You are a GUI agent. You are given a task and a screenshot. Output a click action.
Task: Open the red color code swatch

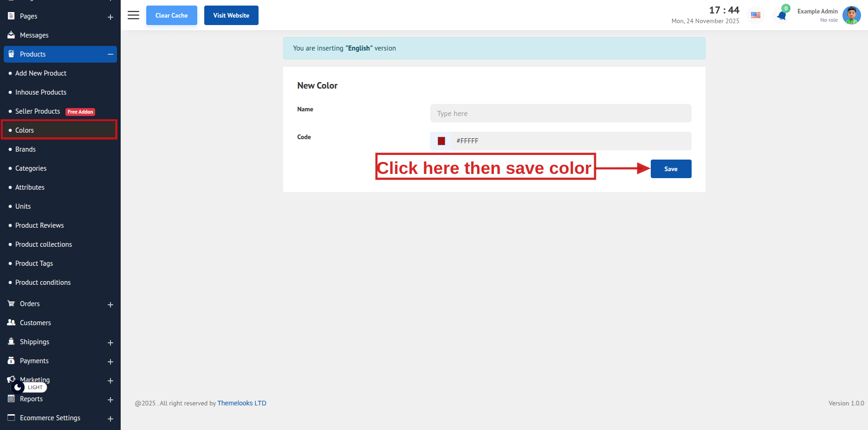coord(441,141)
